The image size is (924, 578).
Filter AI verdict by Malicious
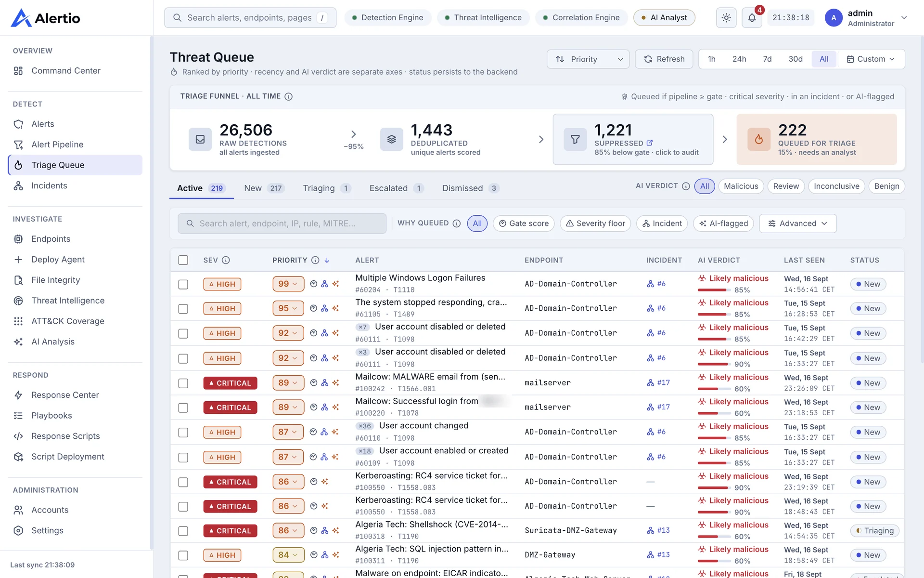pyautogui.click(x=741, y=186)
